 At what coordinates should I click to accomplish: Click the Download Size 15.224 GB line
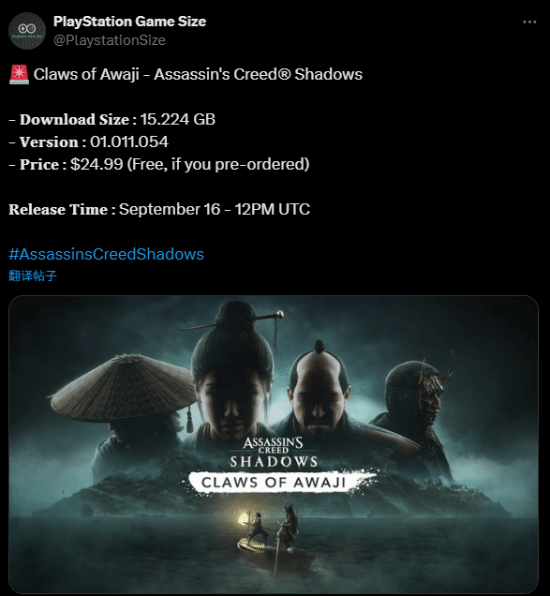point(112,119)
